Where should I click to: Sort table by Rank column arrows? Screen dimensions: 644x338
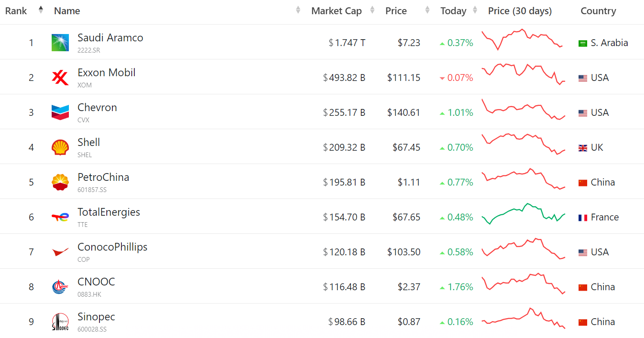point(41,10)
